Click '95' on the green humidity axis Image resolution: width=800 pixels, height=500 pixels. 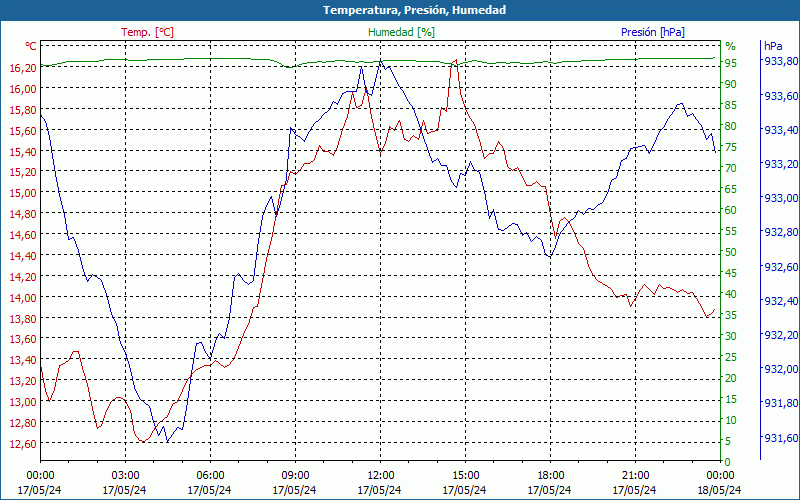[x=731, y=63]
